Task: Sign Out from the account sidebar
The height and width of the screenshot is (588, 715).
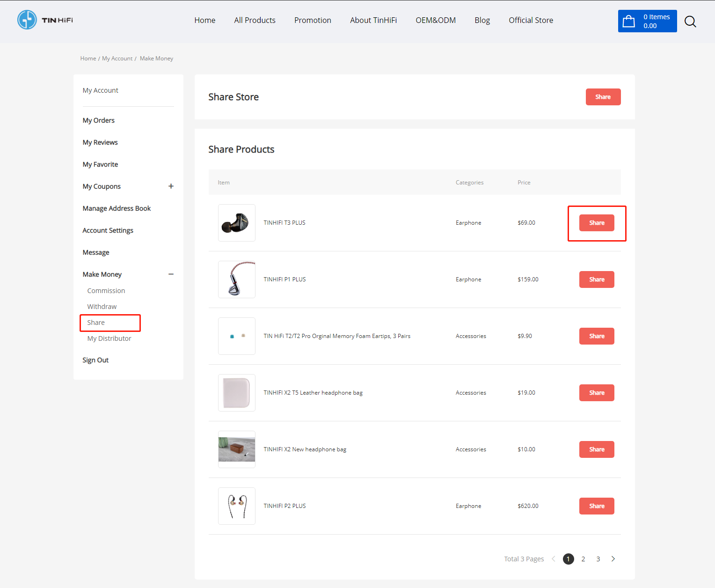Action: pyautogui.click(x=95, y=360)
